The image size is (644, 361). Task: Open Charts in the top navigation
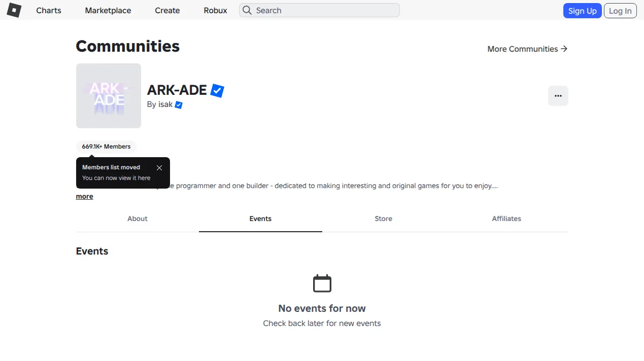pyautogui.click(x=49, y=10)
